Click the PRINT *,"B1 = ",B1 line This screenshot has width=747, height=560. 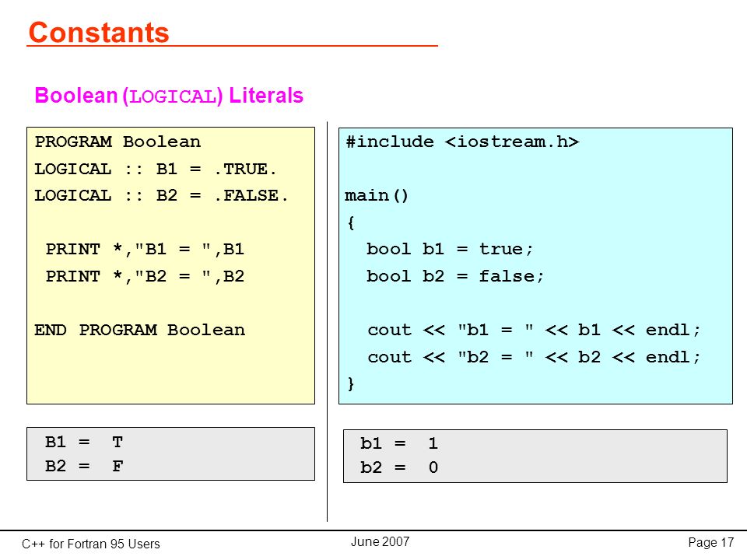point(145,249)
